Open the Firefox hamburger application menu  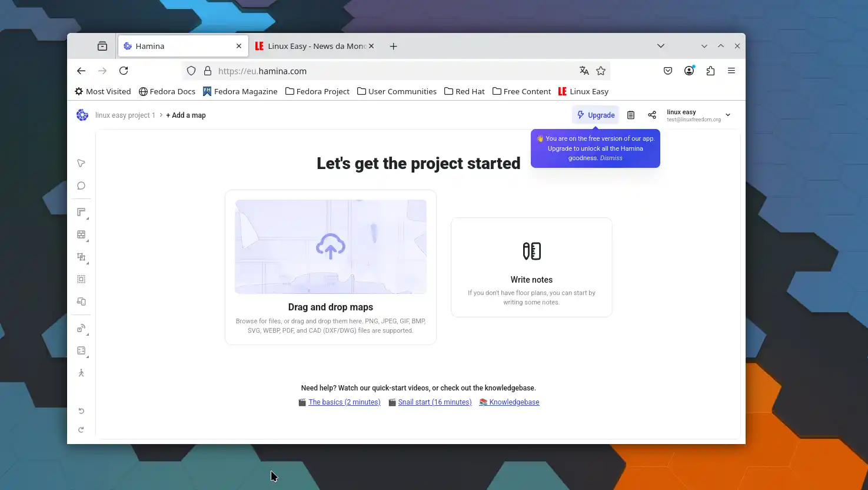pos(731,71)
